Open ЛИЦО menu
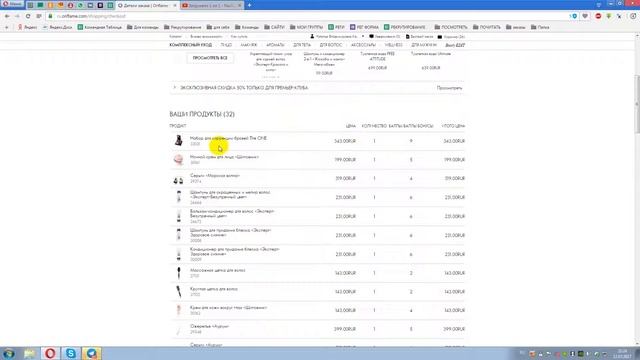Viewport: 640px width, 360px height. point(226,45)
